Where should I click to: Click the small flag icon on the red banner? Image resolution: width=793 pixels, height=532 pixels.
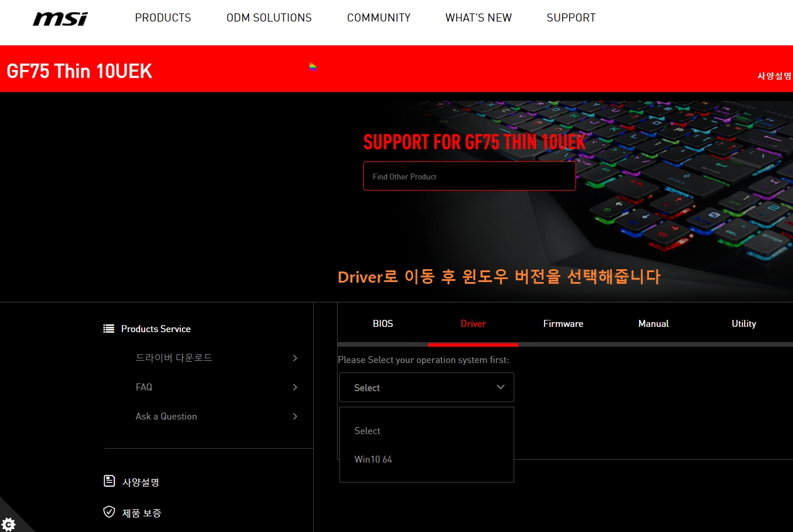[313, 67]
